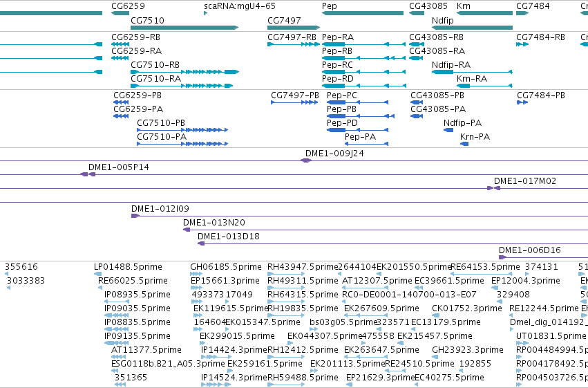Click the CG7497 gene bar
Image resolution: width=588 pixels, height=388 pixels.
pyautogui.click(x=294, y=28)
